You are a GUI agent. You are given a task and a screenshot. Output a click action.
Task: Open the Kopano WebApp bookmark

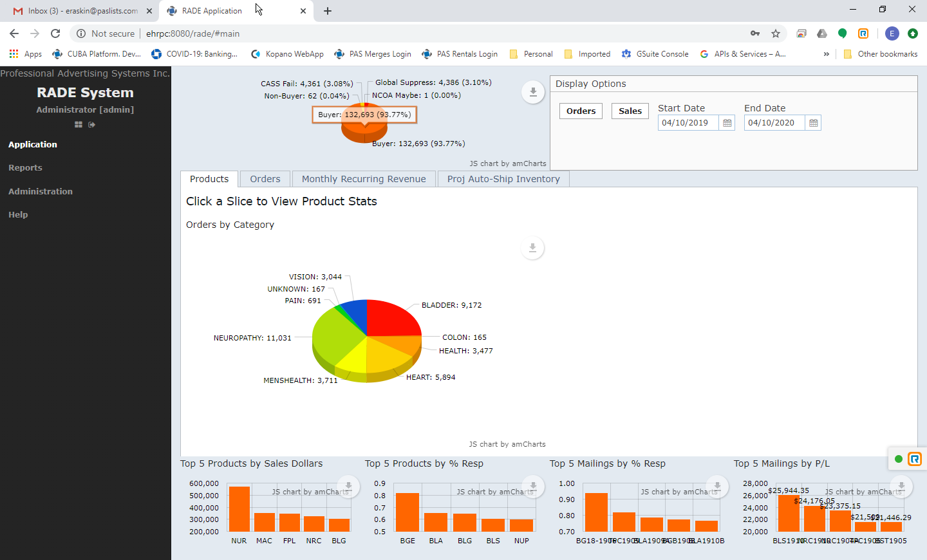pyautogui.click(x=287, y=54)
